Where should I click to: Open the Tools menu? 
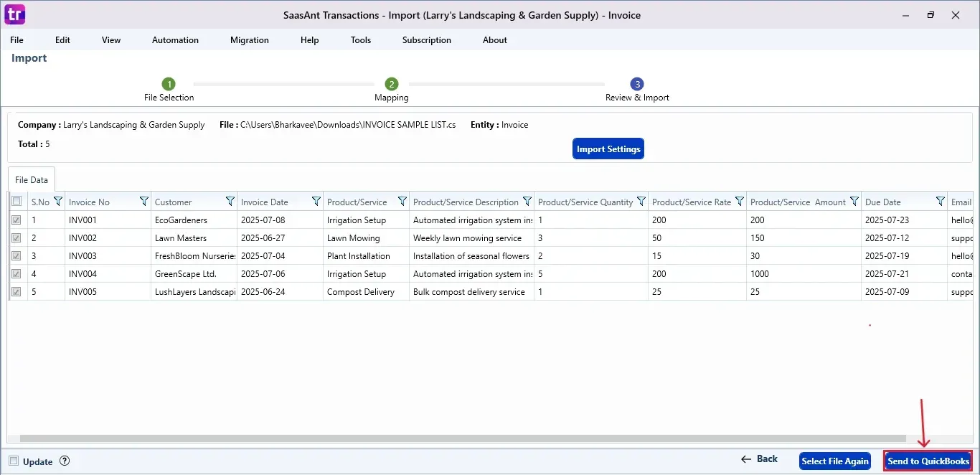361,40
